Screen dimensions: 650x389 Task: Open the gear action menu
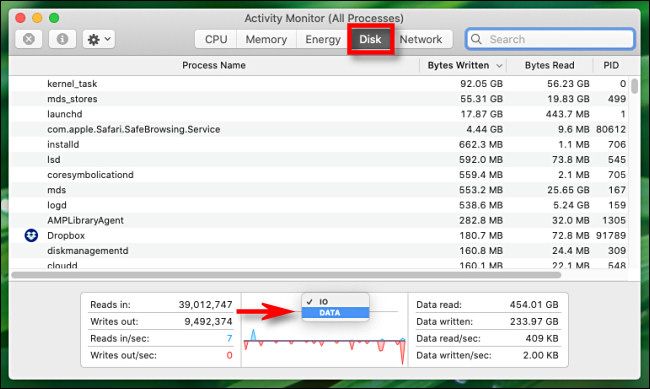pos(99,39)
